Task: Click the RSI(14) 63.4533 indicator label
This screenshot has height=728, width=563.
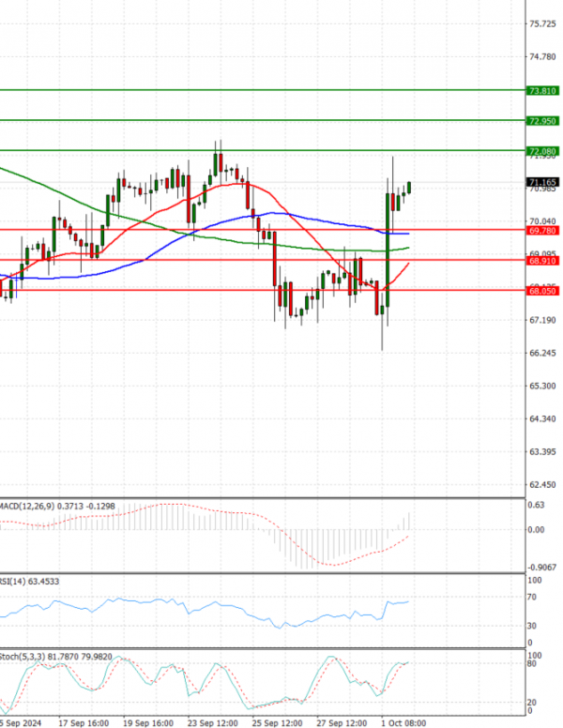Action: pos(29,582)
